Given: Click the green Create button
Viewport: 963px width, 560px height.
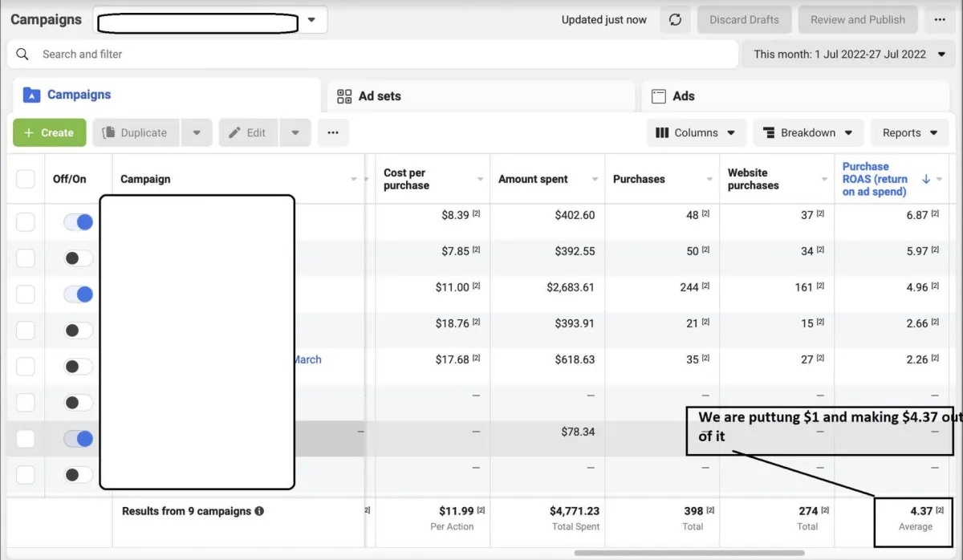Looking at the screenshot, I should 49,132.
